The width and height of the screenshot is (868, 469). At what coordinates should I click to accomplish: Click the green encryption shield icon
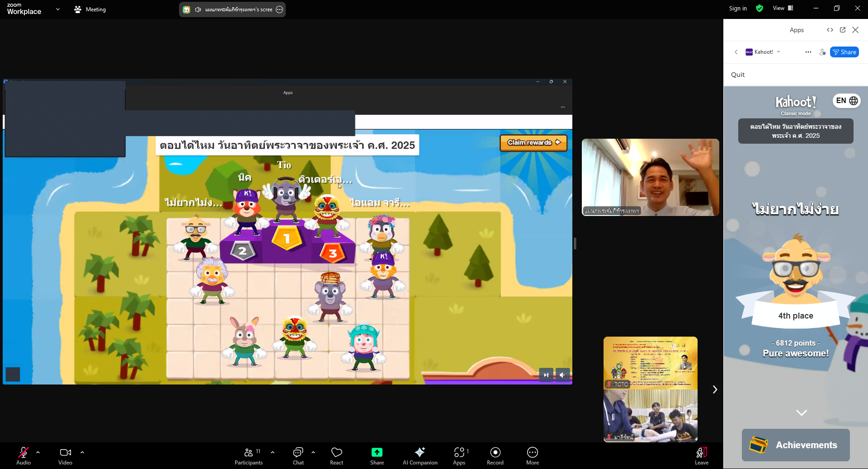pyautogui.click(x=759, y=8)
